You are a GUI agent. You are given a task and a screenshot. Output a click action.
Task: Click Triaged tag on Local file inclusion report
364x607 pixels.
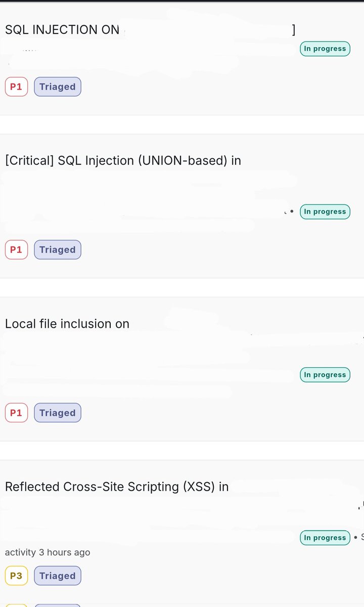click(58, 413)
